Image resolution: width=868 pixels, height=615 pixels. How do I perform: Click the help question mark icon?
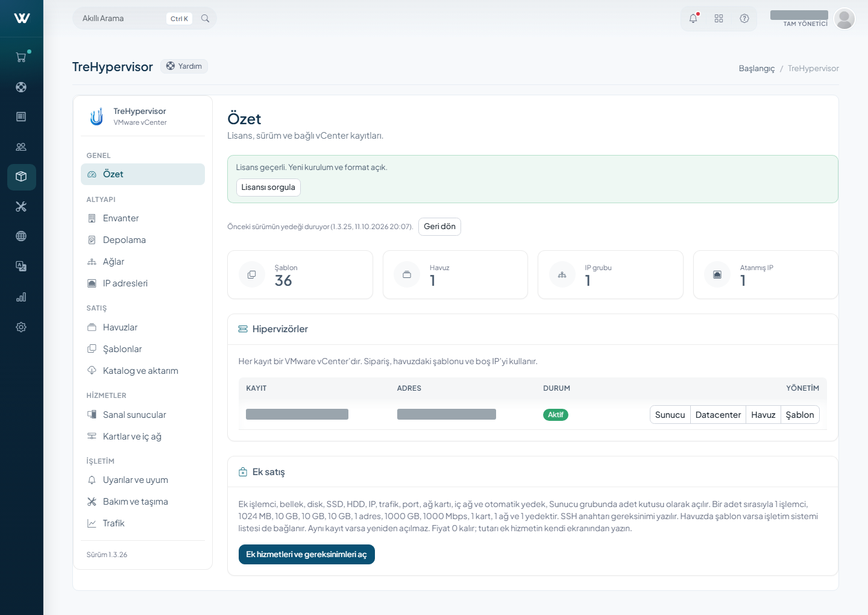click(744, 19)
